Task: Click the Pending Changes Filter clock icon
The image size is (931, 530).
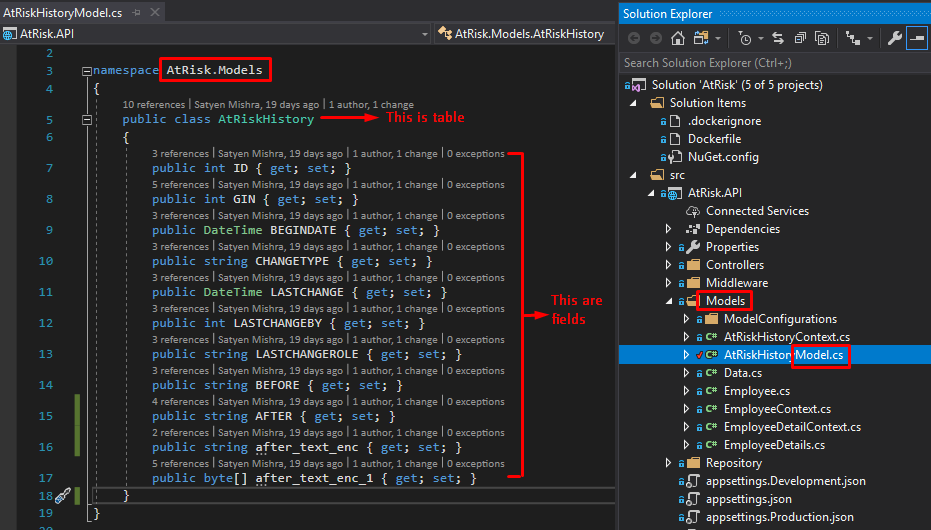Action: pos(745,38)
